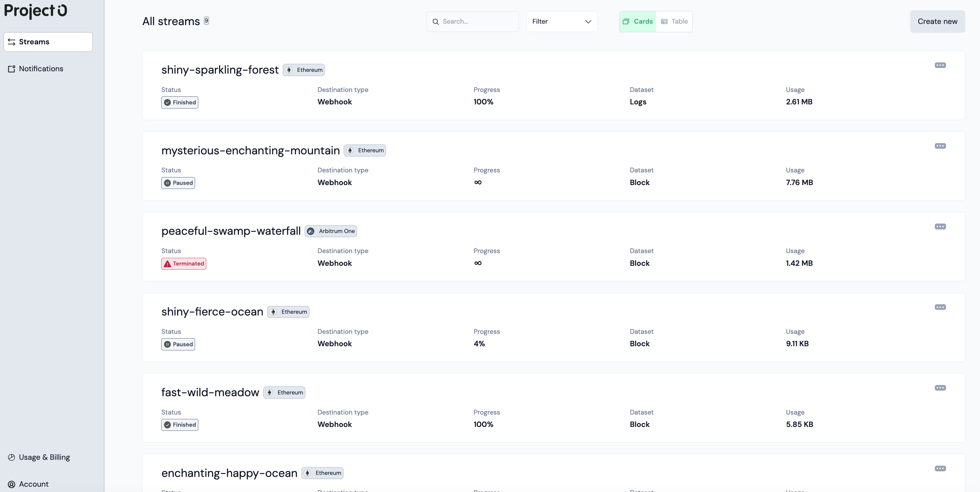Click the streams count badge next to All streams
Screen dimensions: 980x492
(x=206, y=20)
